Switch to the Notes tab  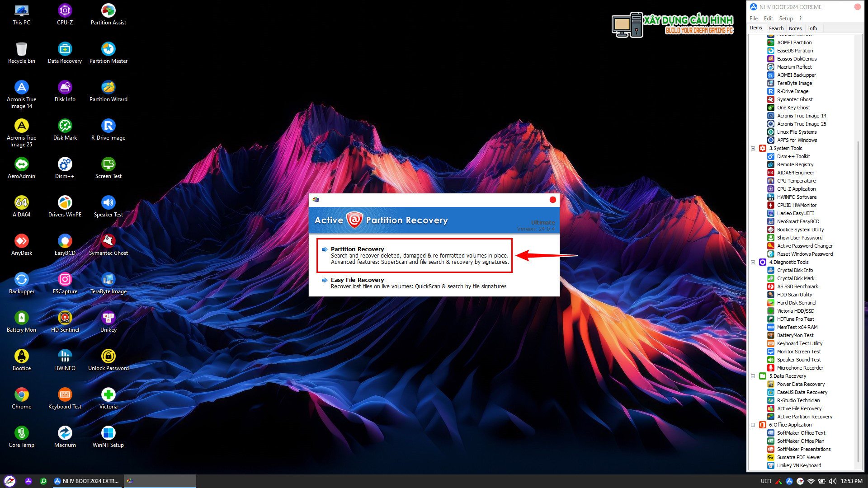click(795, 28)
